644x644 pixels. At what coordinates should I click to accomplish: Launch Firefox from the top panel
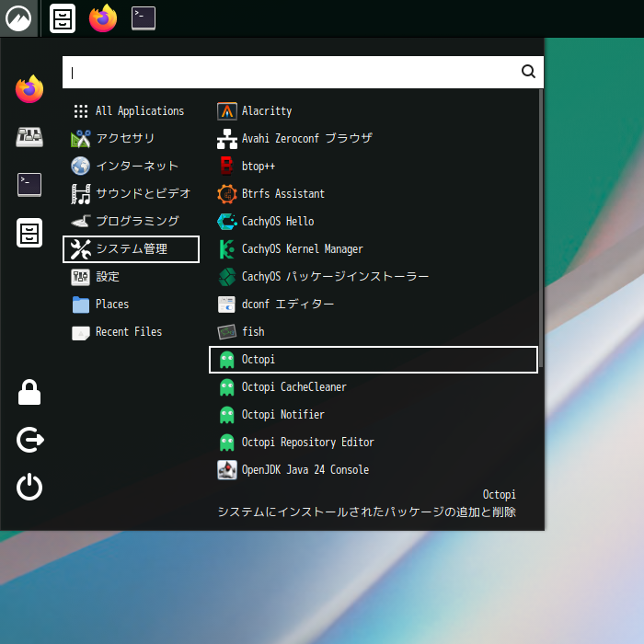point(103,18)
